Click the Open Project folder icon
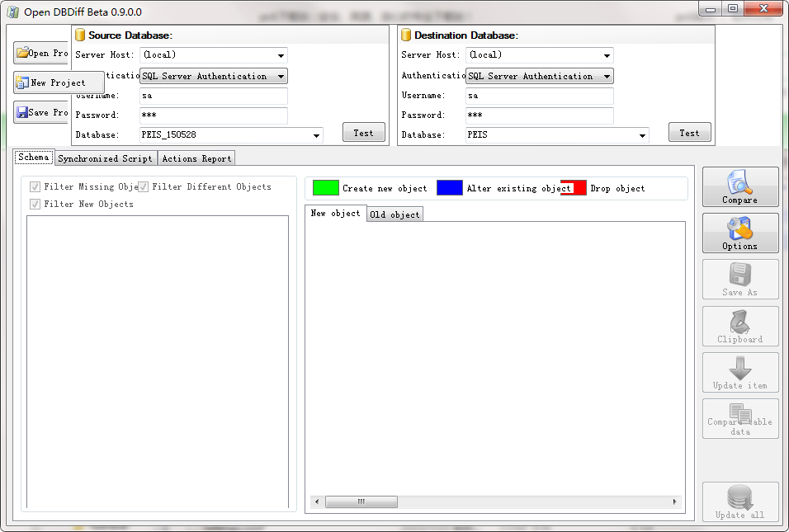 click(22, 53)
